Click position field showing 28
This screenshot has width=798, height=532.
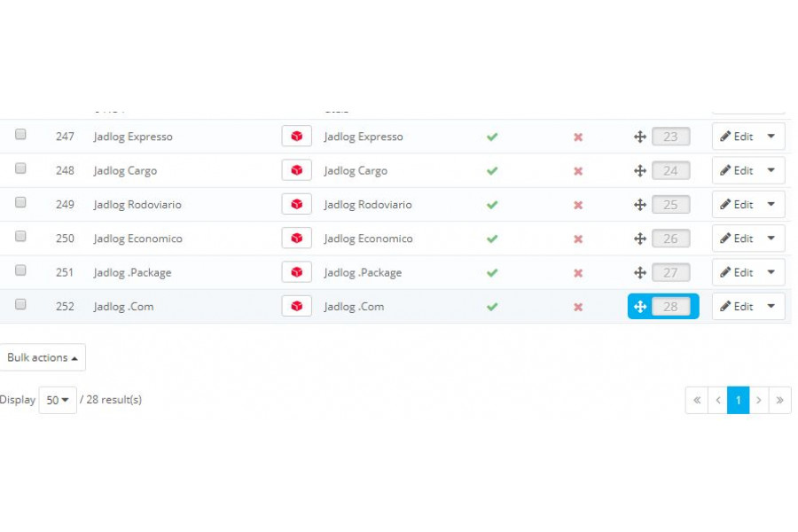click(x=671, y=307)
